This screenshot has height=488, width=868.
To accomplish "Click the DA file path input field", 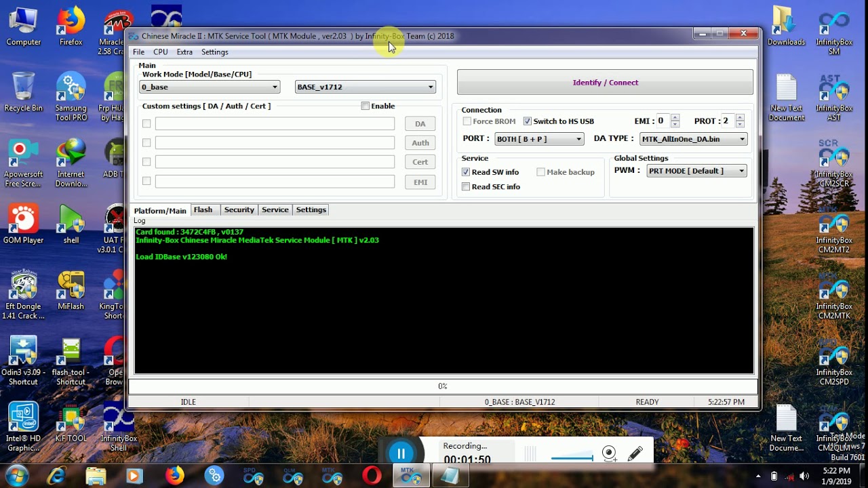I will point(275,123).
